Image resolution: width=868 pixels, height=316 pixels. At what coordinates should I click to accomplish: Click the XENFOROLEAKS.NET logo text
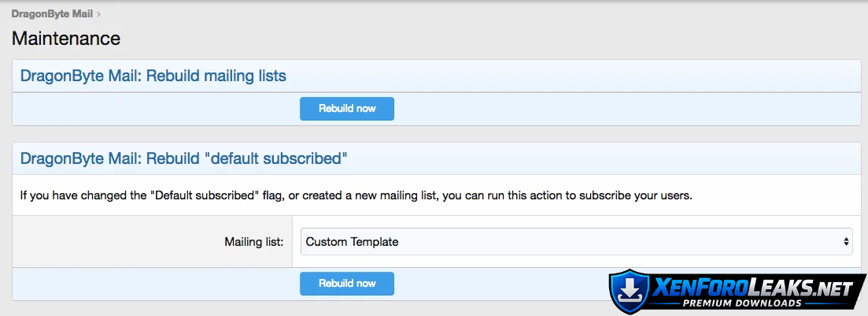tap(754, 288)
